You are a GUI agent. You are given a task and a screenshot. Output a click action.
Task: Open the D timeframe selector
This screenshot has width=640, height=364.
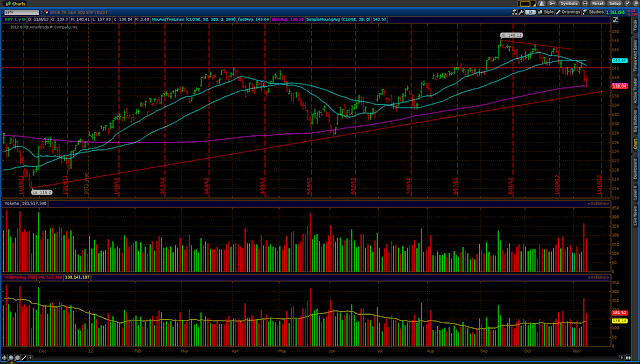[x=531, y=12]
